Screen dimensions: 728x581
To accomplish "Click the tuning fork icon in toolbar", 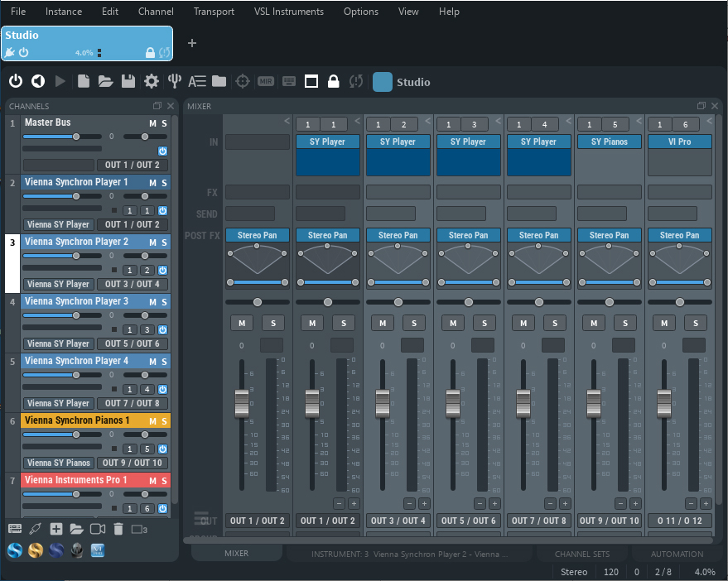I will (174, 81).
